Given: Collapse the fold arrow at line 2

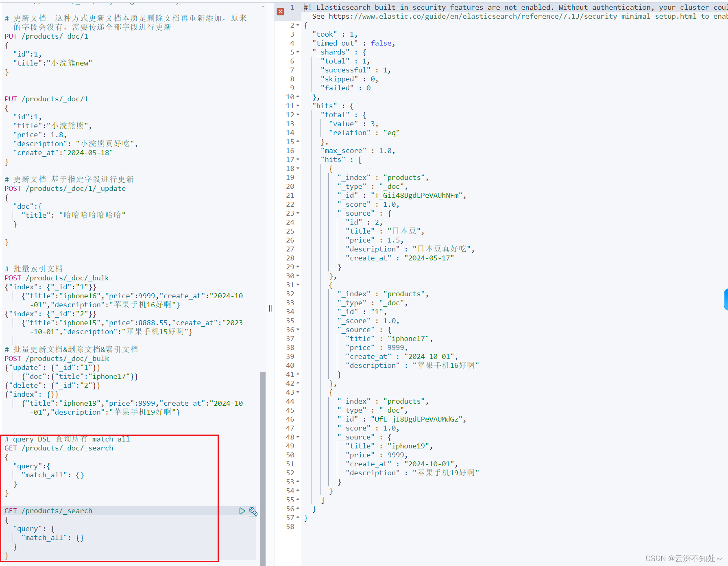Looking at the screenshot, I should pos(298,25).
